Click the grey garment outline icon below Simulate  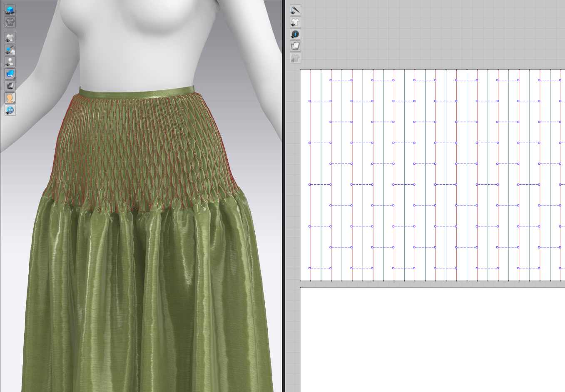tap(10, 22)
